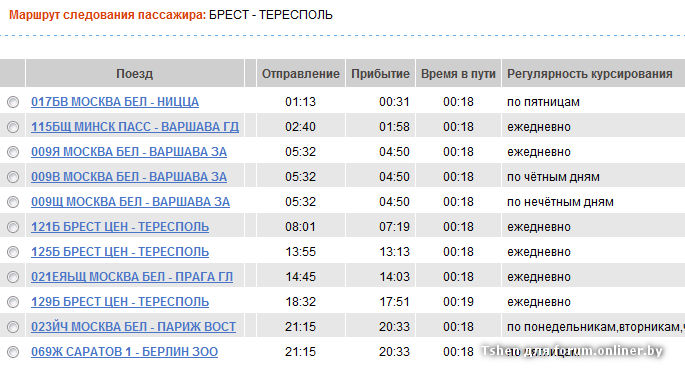Open link 069Ж САРАТОВ 1 - БЕРЛИН ЗОО
The height and width of the screenshot is (374, 685).
point(125,352)
